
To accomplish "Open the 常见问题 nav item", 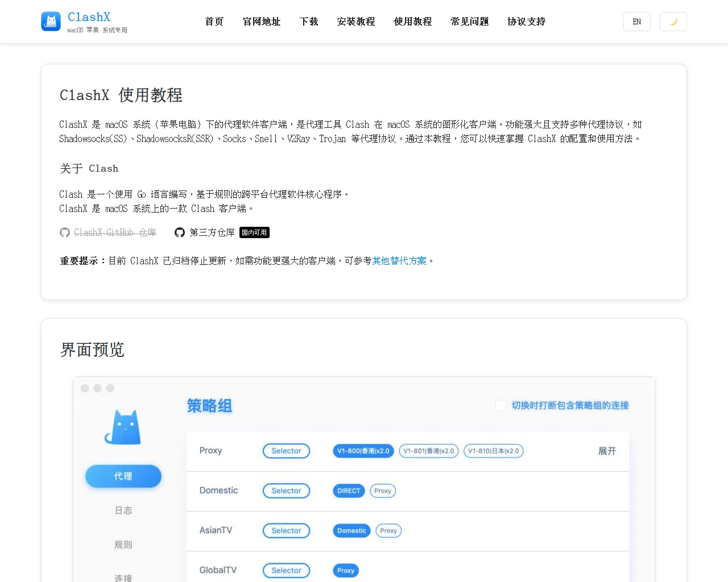I will [x=470, y=22].
